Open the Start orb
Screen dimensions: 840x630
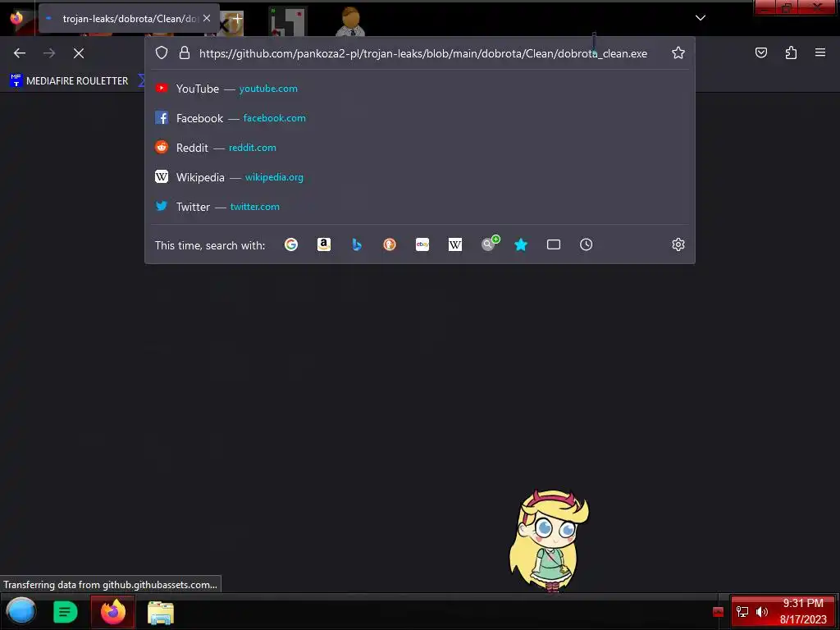tap(21, 610)
